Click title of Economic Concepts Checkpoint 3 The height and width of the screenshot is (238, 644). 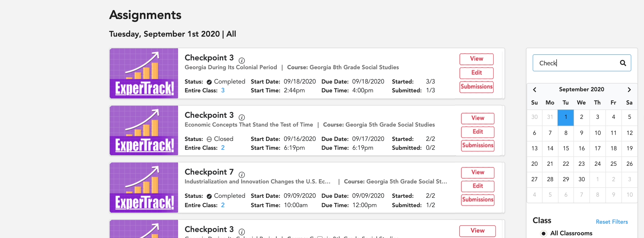(209, 115)
